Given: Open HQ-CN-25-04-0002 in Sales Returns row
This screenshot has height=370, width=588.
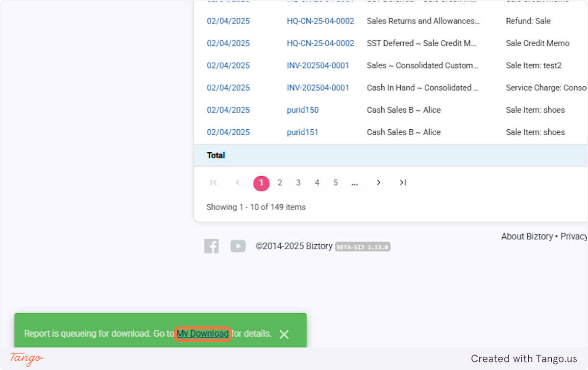Looking at the screenshot, I should click(x=320, y=21).
